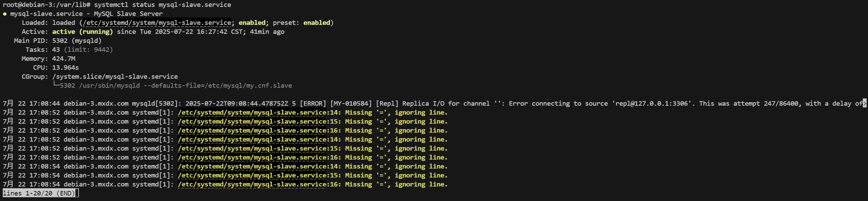Click the MY-010584 error code
Viewport: 868px width, 201px height.
click(x=351, y=104)
